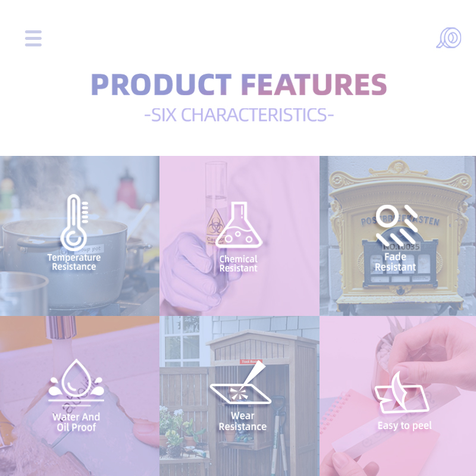Click the water droplet icon
Viewport: 476px width, 476px height.
tap(76, 383)
